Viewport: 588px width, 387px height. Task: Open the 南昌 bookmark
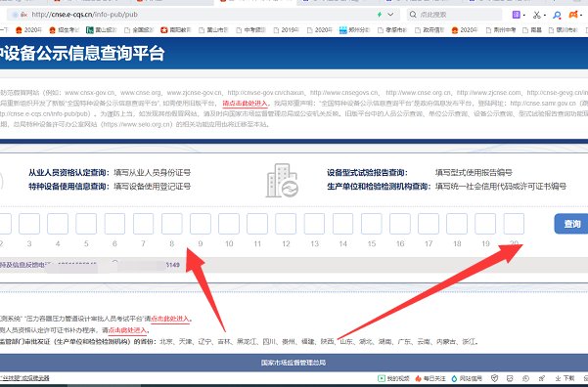coord(533,30)
